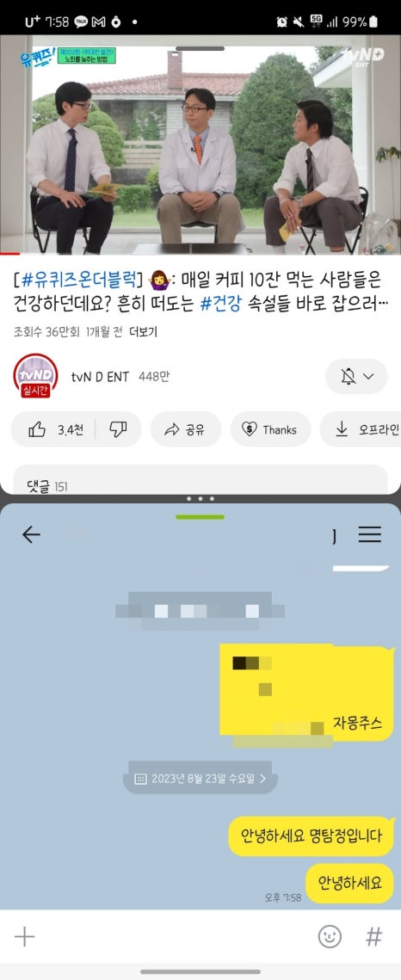Viewport: 401px width, 980px height.
Task: Open tvN D ENT channel avatar
Action: tap(35, 376)
